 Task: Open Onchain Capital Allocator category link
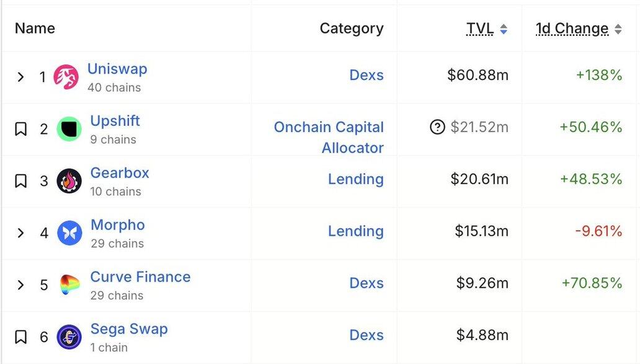(329, 137)
